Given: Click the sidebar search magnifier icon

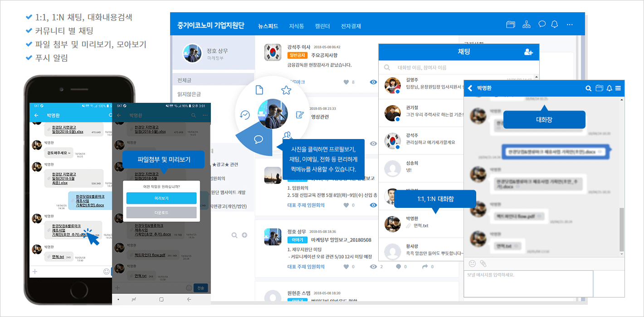Looking at the screenshot, I should click(x=234, y=235).
